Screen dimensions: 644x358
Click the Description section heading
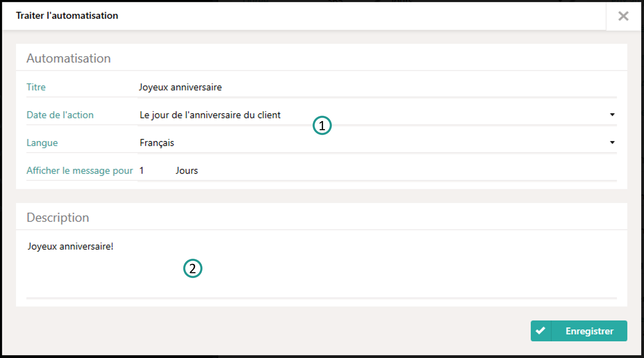tap(58, 218)
